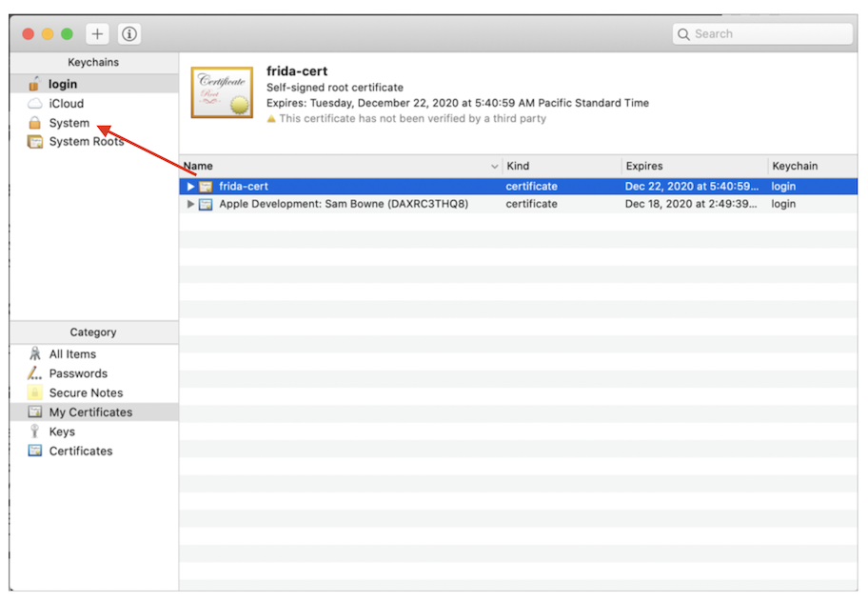Expand the Apple Development certificate triangle
Image resolution: width=868 pixels, height=602 pixels.
[190, 204]
